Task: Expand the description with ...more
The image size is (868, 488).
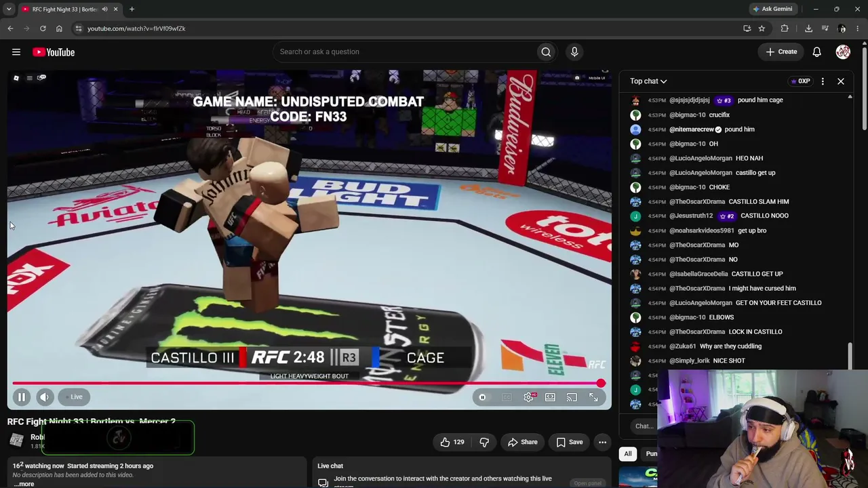Action: coord(24,484)
